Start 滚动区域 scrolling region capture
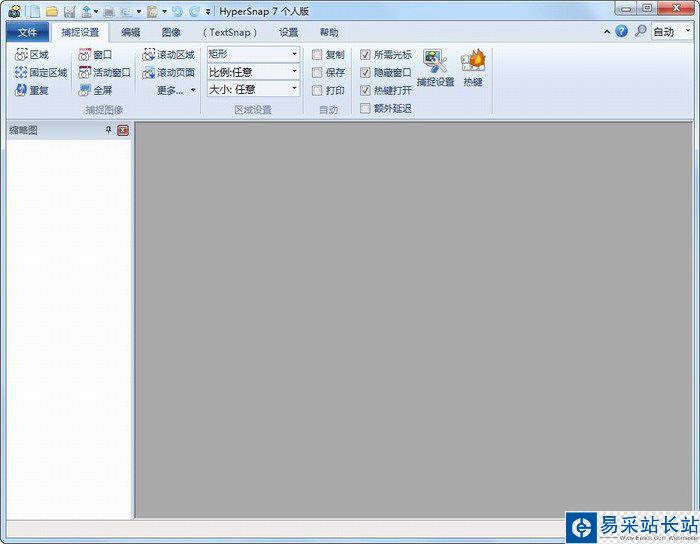The height and width of the screenshot is (544, 700). pos(168,54)
